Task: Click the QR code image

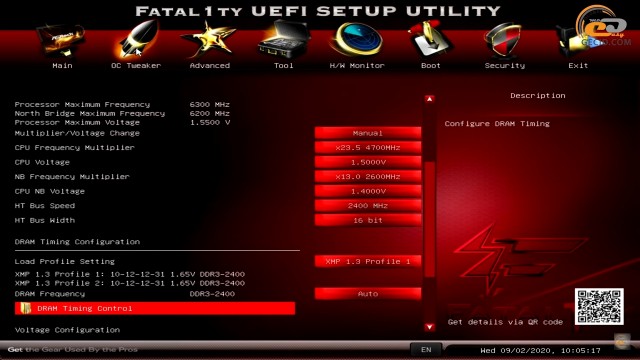Action: point(599,307)
